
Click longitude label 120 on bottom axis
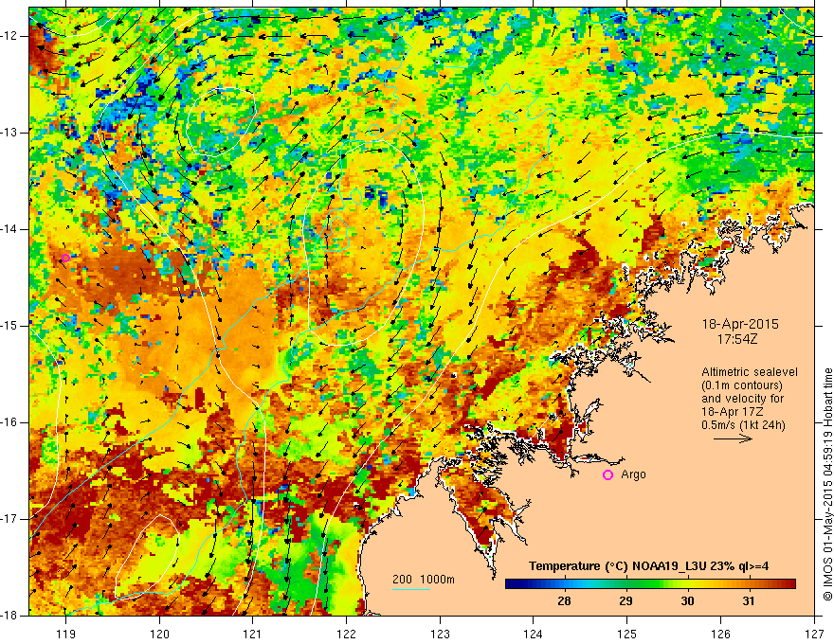tap(159, 634)
